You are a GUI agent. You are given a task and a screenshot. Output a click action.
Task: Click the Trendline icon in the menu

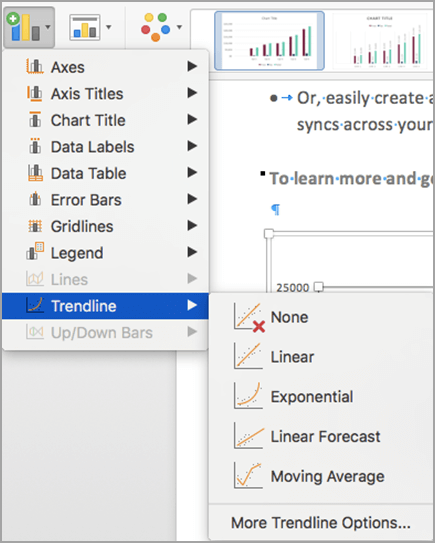coord(35,305)
